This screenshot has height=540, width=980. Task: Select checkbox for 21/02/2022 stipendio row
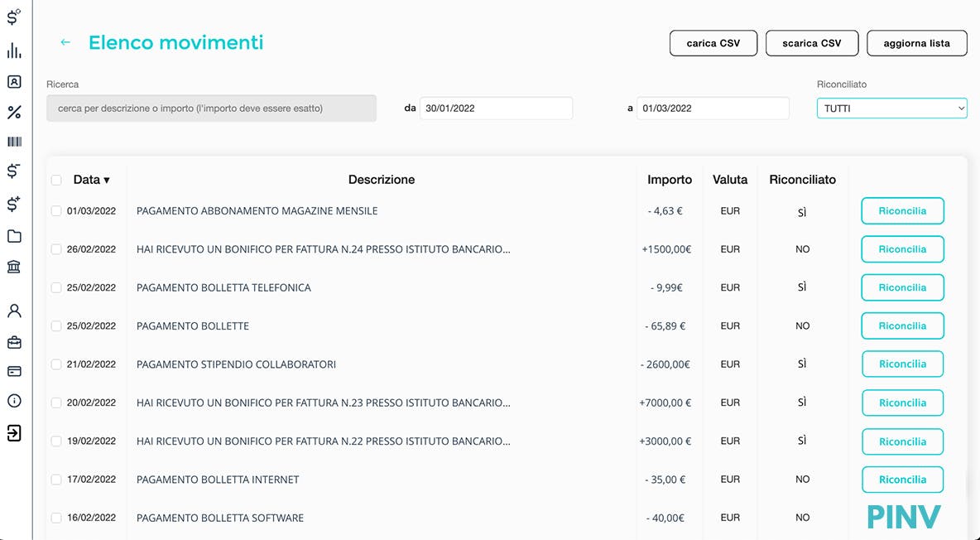click(56, 364)
